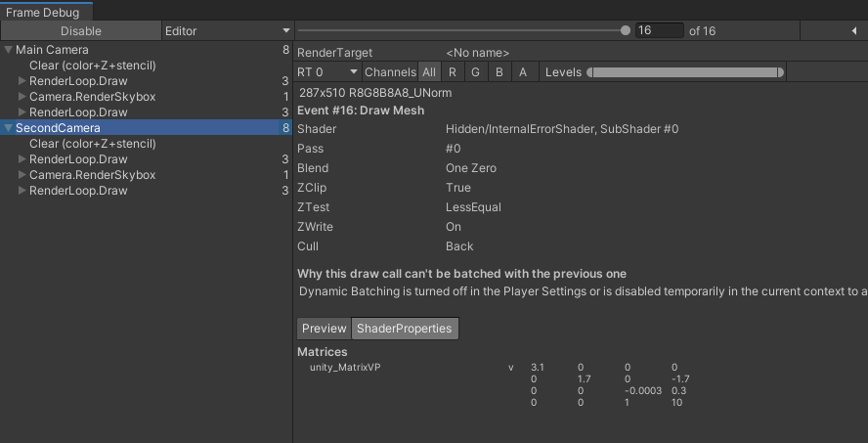Select Clear (color+Z+stencil) under SecondCamera

pos(93,144)
